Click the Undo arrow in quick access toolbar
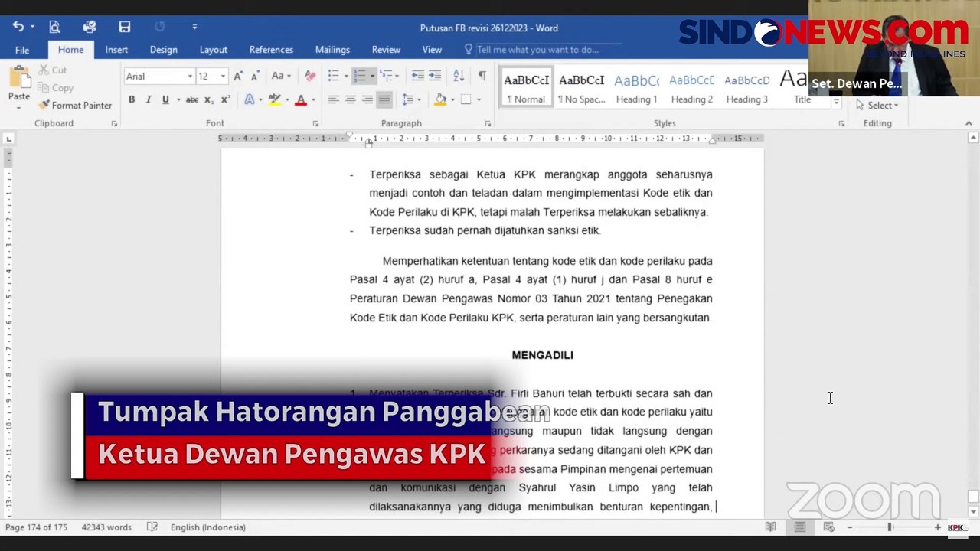This screenshot has height=551, width=980. (x=18, y=27)
